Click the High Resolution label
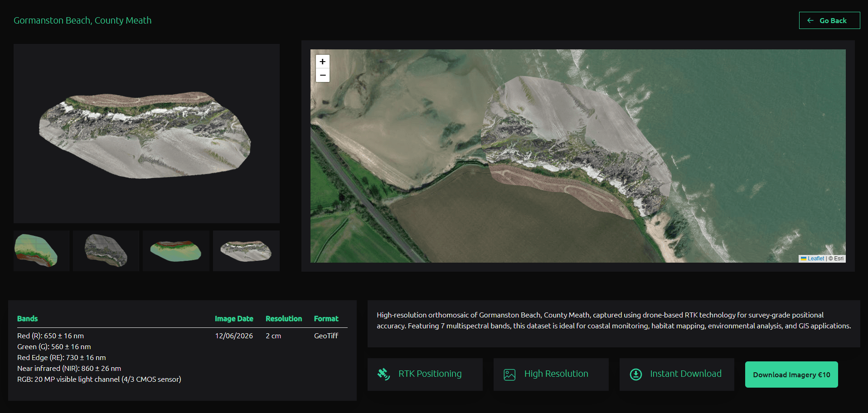This screenshot has width=868, height=413. point(556,374)
